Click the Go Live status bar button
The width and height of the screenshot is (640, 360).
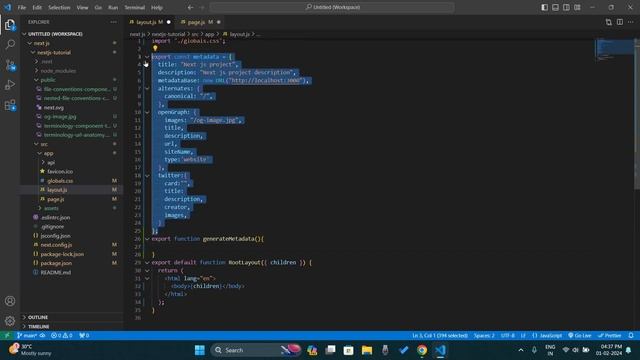click(580, 336)
